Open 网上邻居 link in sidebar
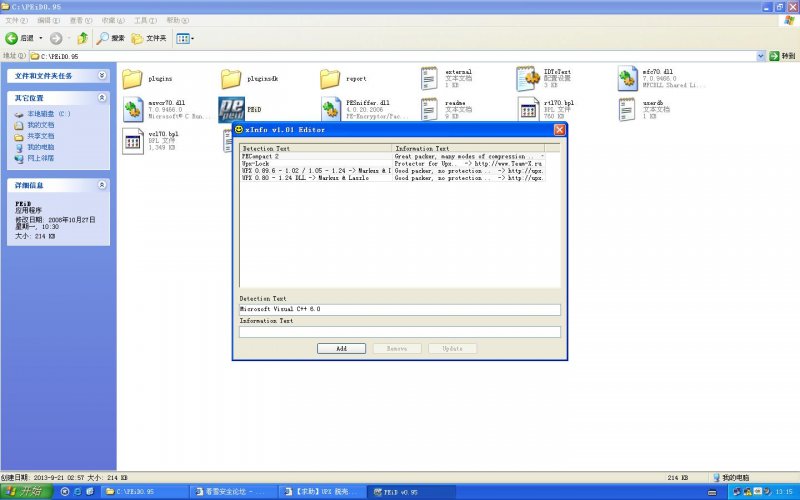The height and width of the screenshot is (500, 800). coord(34,158)
